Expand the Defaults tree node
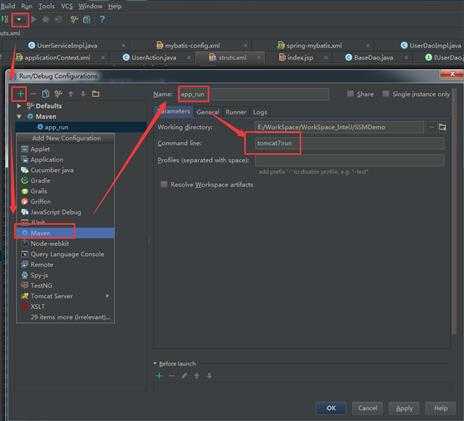Screen dimensions: 464x421 point(19,106)
